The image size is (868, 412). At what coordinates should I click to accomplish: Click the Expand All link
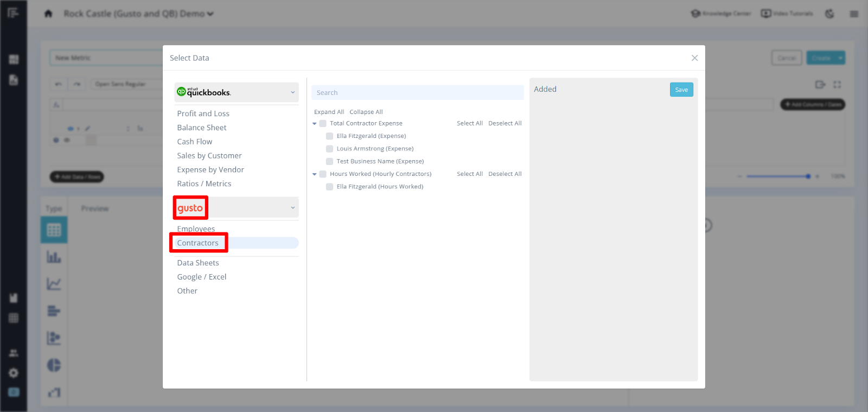[x=329, y=112]
